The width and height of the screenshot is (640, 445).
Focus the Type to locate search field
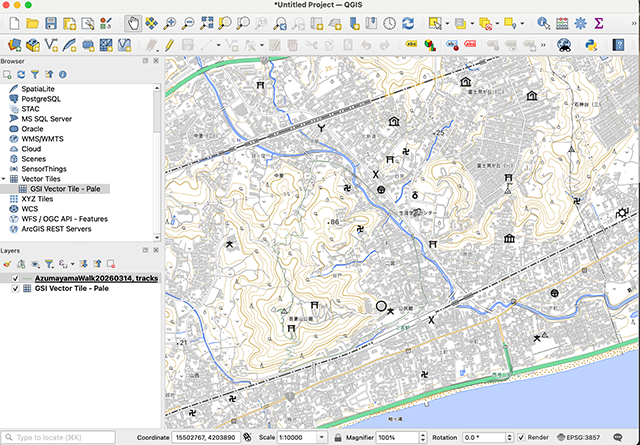point(58,437)
